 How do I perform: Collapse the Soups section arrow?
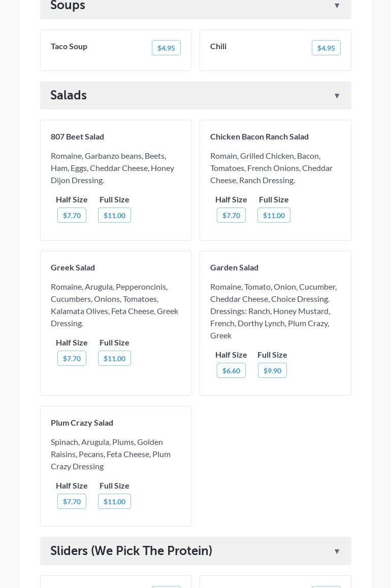tap(337, 6)
